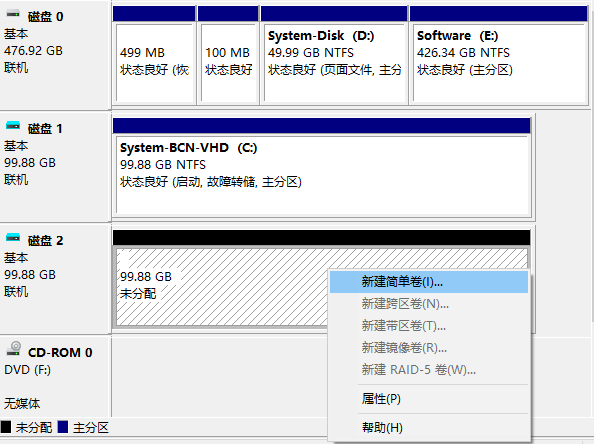The width and height of the screenshot is (594, 444).
Task: Click the black header bar of 磁盘 2
Action: tap(322, 238)
